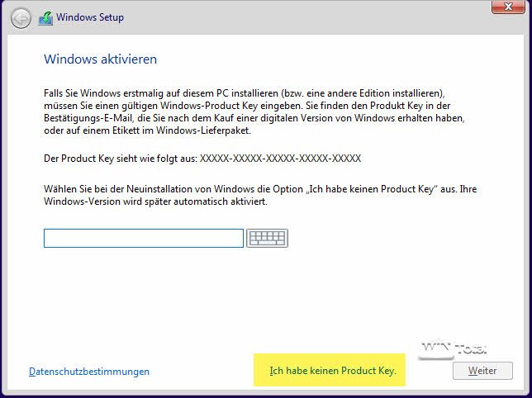This screenshot has width=532, height=398.
Task: Click the XXXXX-XXXXX-XXXXX-XXXXX-XXXXX key example text
Action: [280, 159]
